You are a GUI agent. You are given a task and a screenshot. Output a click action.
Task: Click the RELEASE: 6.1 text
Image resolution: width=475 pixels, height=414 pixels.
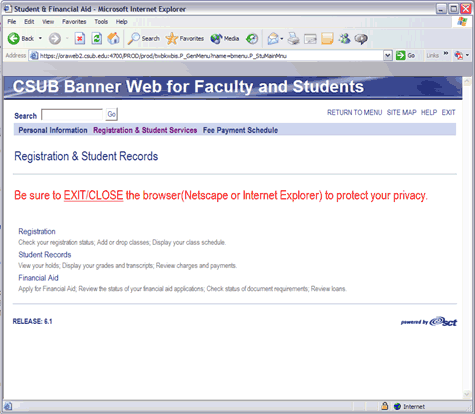[x=32, y=321]
